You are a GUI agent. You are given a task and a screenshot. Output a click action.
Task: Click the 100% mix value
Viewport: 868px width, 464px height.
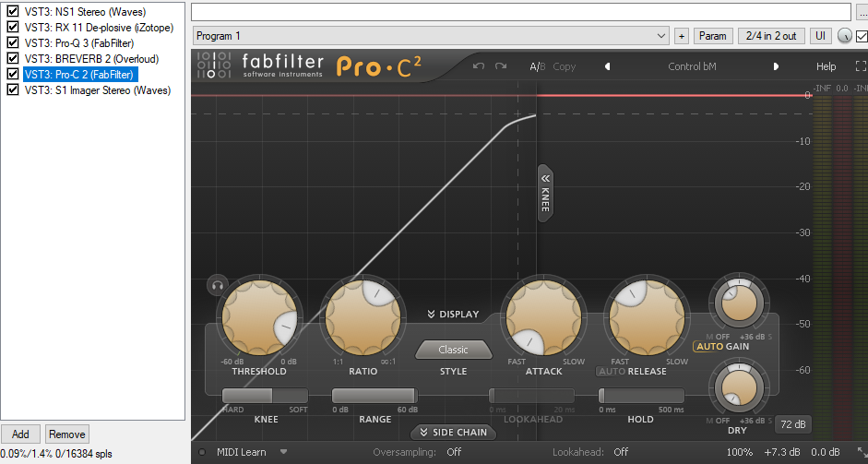pos(740,452)
